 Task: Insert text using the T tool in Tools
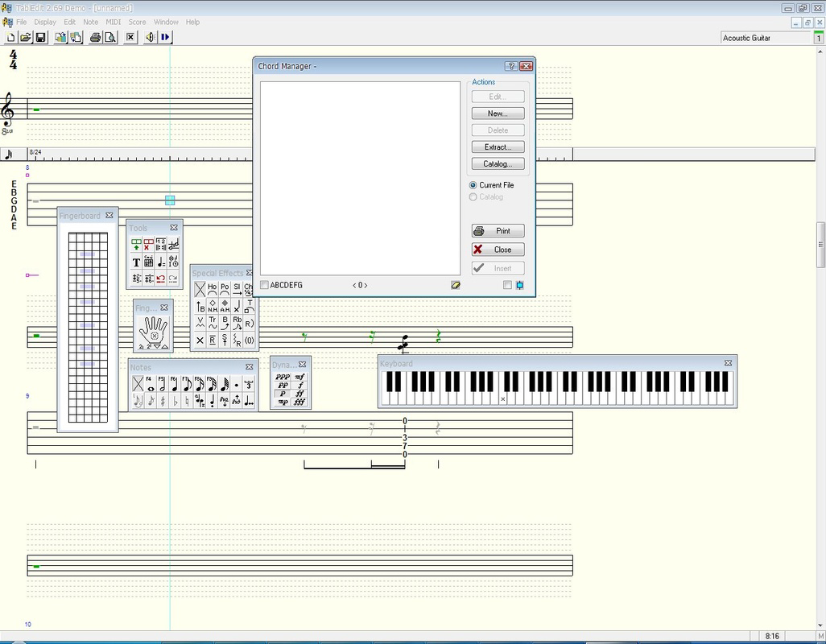(x=136, y=262)
